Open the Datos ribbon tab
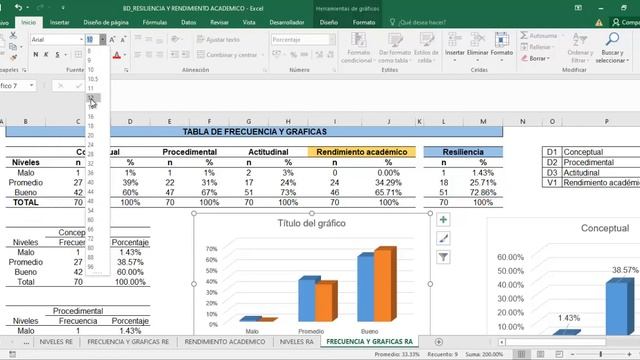This screenshot has height=360, width=640. [189, 22]
